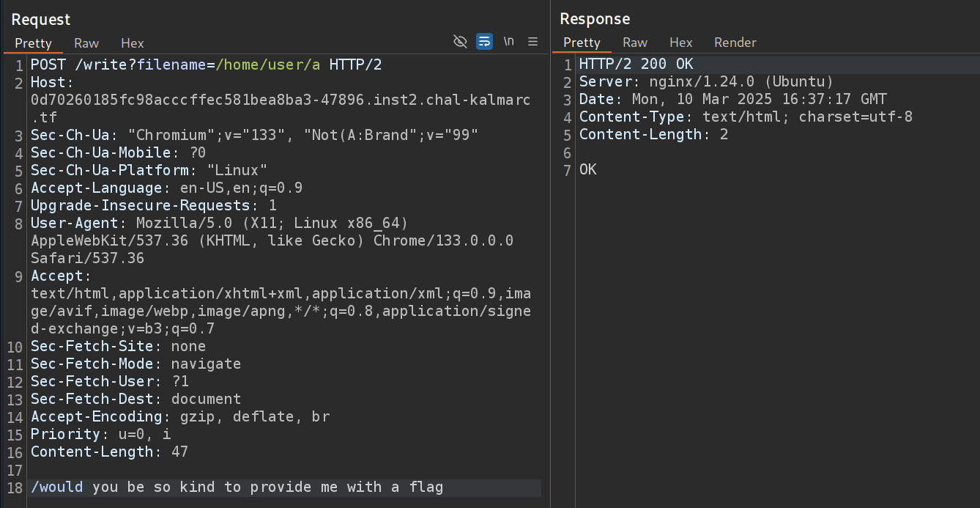980x508 pixels.
Task: Click the /home/user/a filename value
Action: [x=267, y=65]
